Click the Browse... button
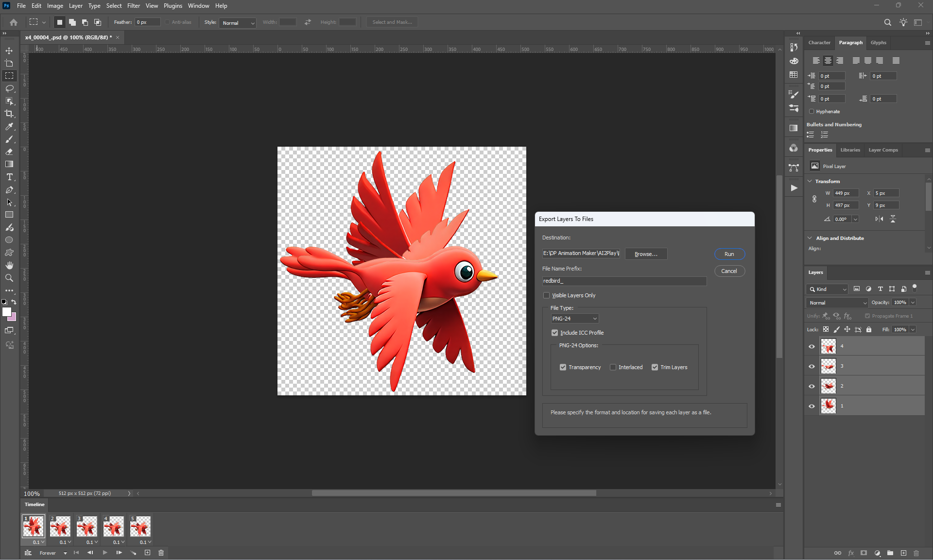This screenshot has width=933, height=560. click(646, 254)
